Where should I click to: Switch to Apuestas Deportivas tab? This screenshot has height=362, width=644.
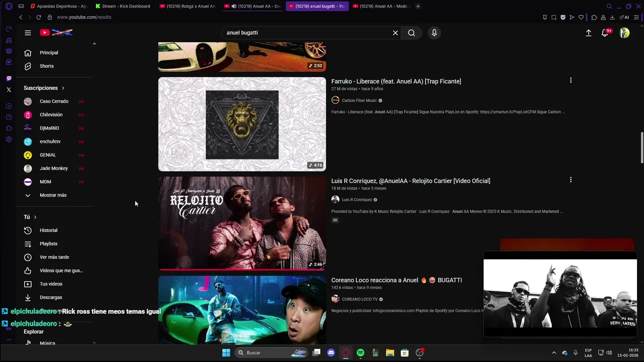[58, 6]
